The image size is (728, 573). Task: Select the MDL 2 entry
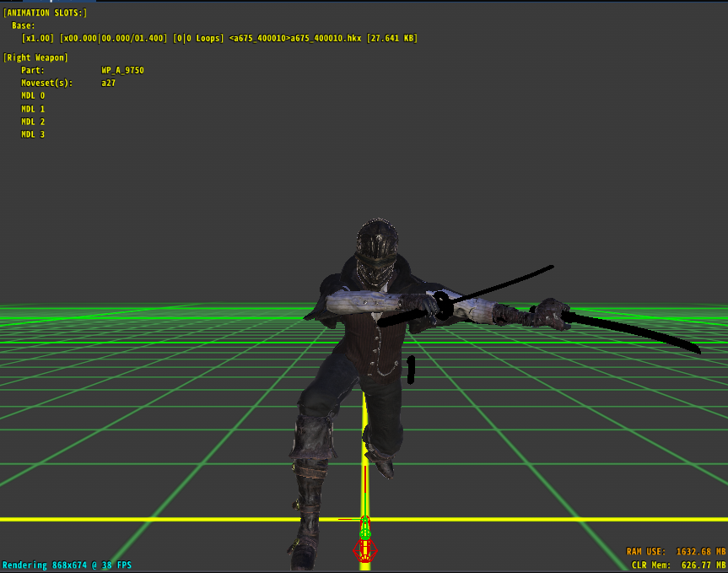click(33, 122)
